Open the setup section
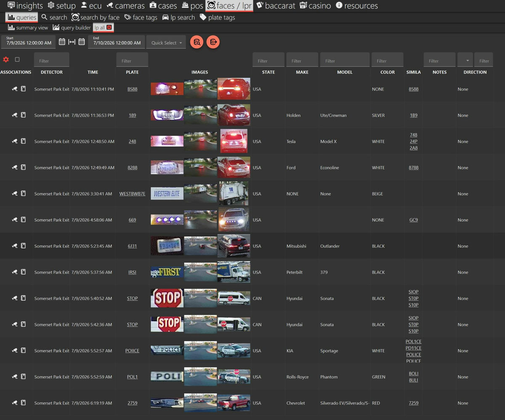The height and width of the screenshot is (420, 505). 61,6
